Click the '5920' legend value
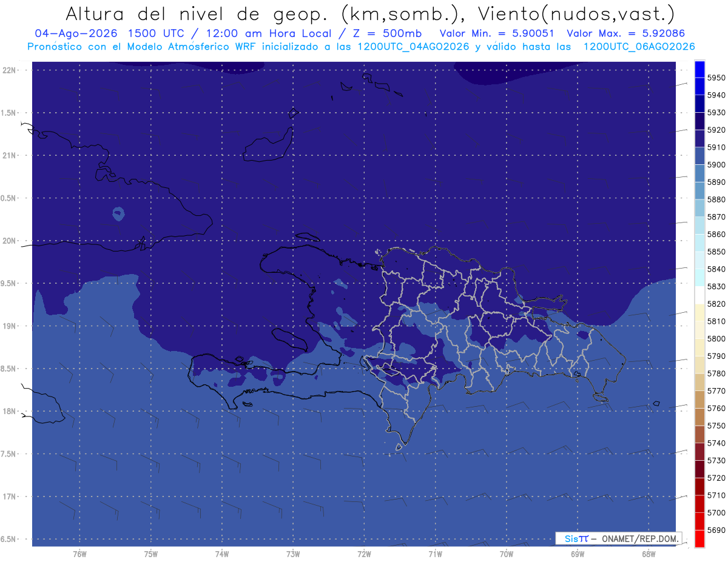728x562 pixels. point(716,130)
